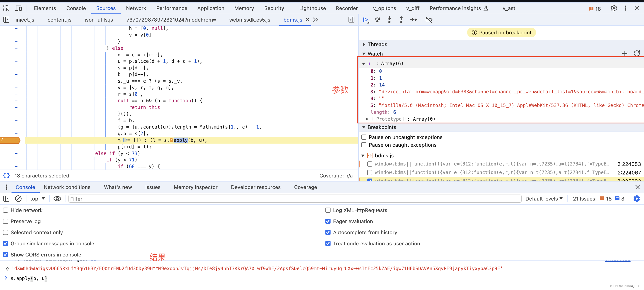The image size is (644, 290).
Task: Enable Preserve log checkbox
Action: [6, 221]
